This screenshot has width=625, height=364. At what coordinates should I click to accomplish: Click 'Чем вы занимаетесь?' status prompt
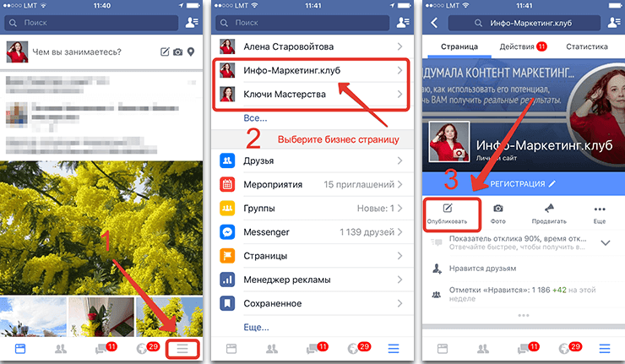point(77,52)
